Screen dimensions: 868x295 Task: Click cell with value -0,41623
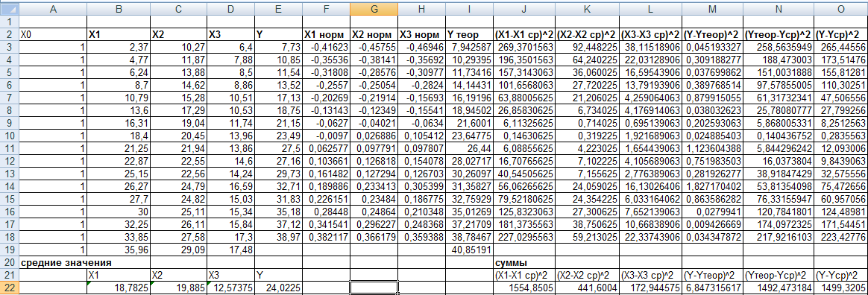pos(325,46)
